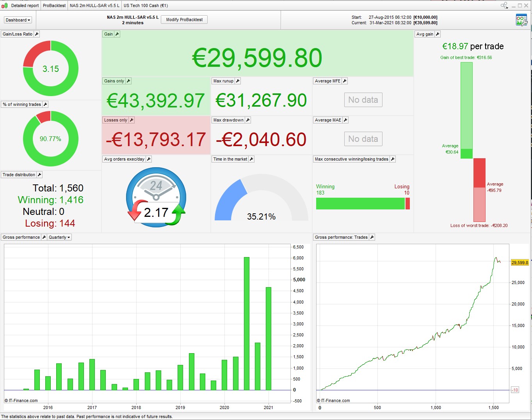Click the Total: 1,560 trades text
This screenshot has height=420, width=532.
pyautogui.click(x=58, y=188)
